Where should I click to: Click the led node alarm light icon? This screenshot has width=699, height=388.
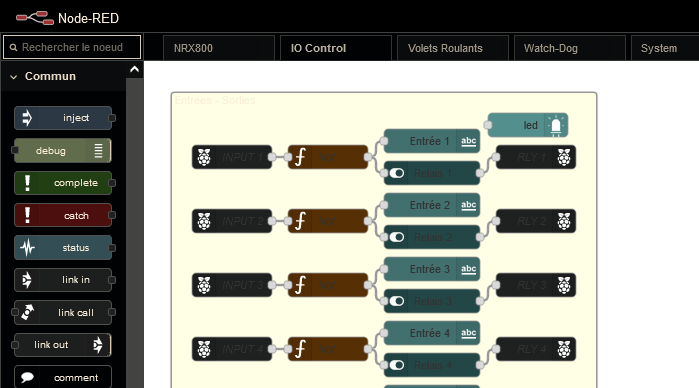pos(556,125)
